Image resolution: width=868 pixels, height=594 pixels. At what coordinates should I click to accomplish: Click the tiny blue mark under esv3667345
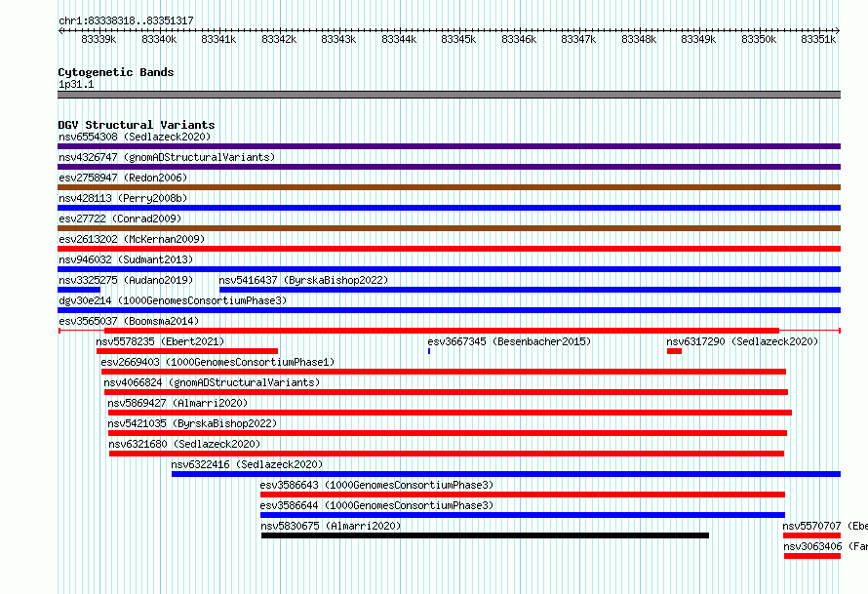[x=429, y=351]
